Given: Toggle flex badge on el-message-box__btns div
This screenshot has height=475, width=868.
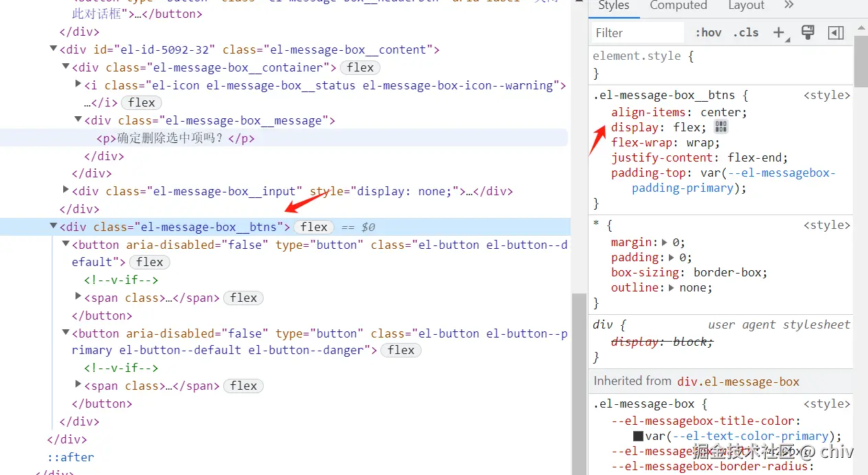Looking at the screenshot, I should coord(314,227).
